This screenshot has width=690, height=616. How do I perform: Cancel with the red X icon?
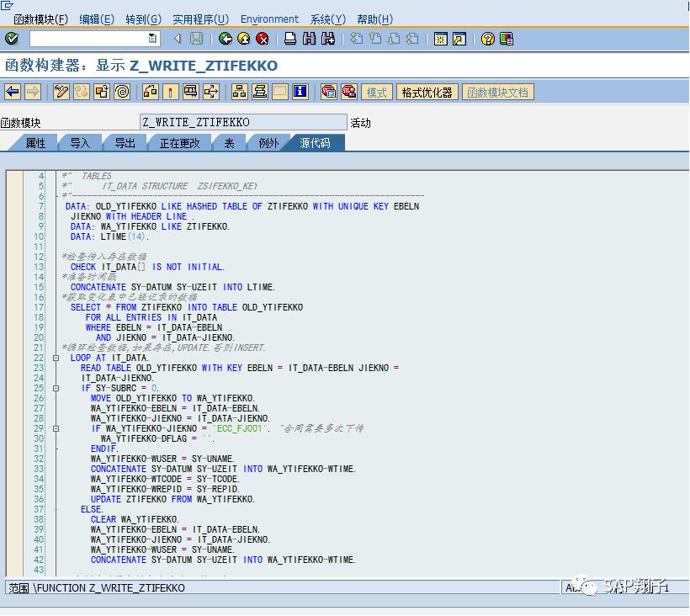(x=263, y=39)
